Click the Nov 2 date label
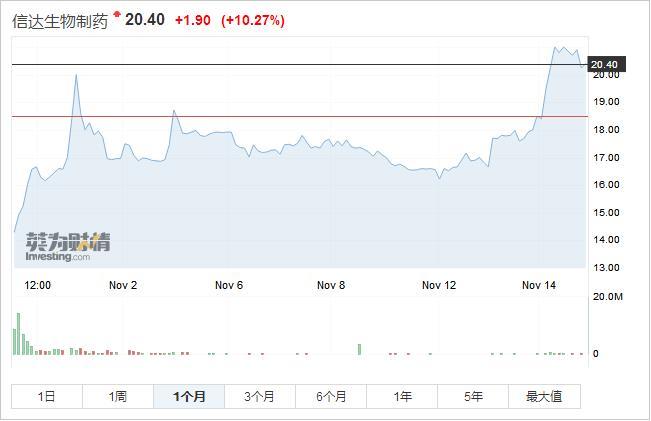 click(123, 285)
